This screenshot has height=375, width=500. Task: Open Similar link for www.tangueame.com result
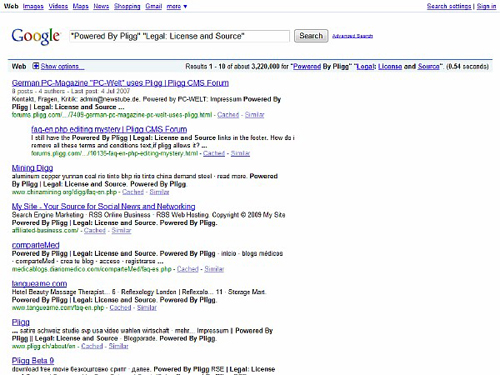[x=147, y=308]
